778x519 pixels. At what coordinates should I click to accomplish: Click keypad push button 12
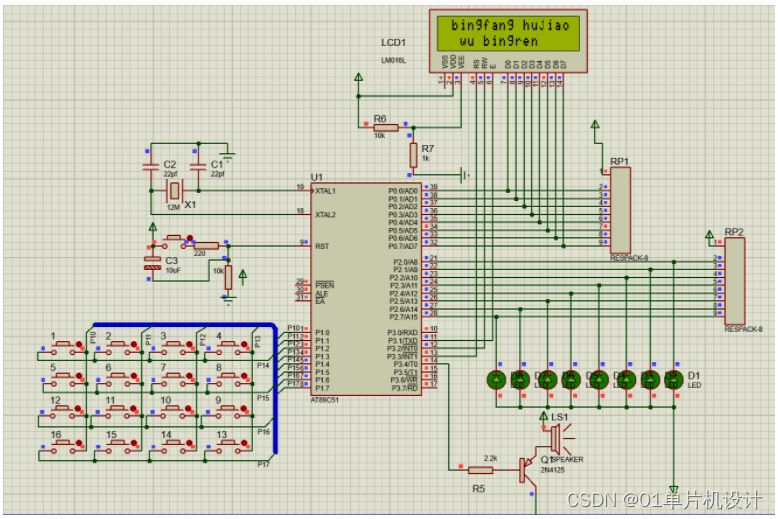63,412
